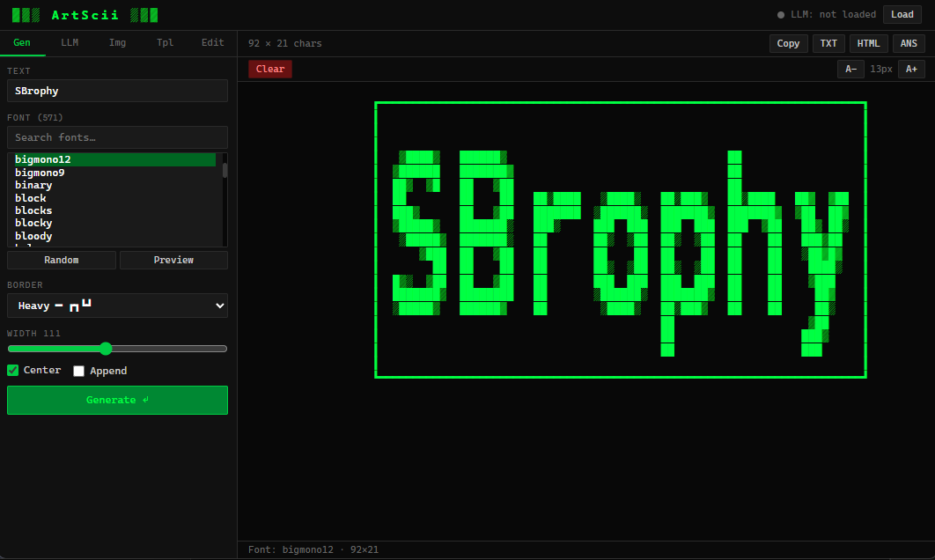Export output as HTML
Screen dimensions: 935x560
tap(868, 43)
